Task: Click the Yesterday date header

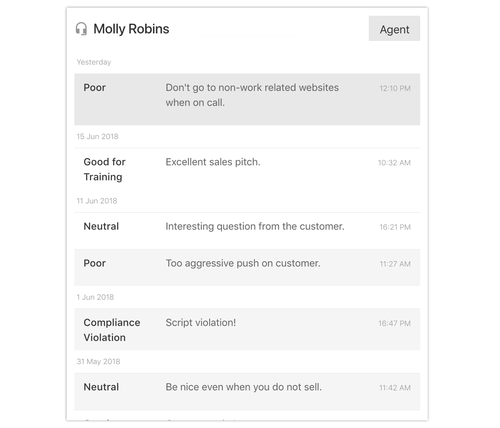Action: (94, 62)
